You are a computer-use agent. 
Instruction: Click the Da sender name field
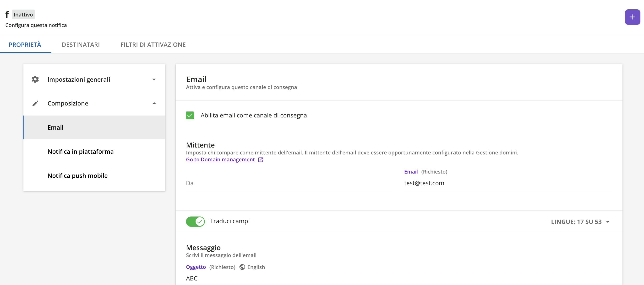(290, 183)
